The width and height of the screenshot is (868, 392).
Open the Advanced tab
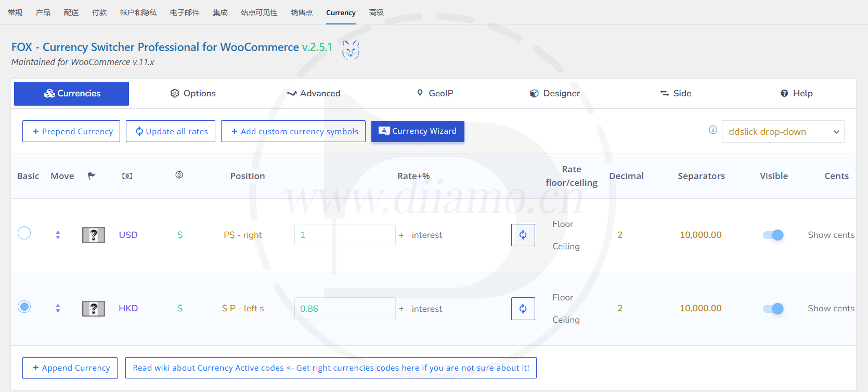[x=314, y=94]
